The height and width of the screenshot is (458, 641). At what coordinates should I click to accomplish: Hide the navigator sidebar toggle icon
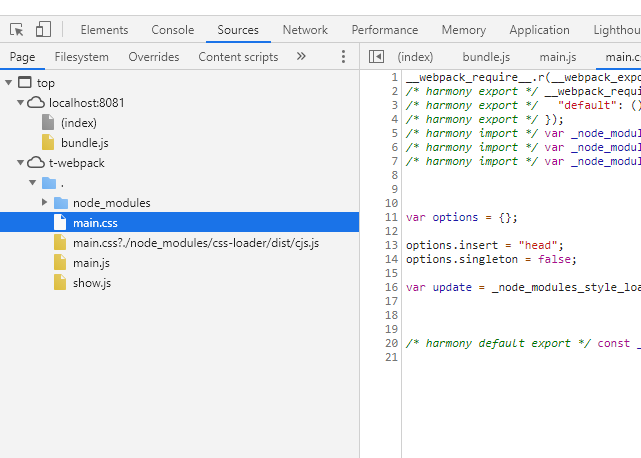click(x=376, y=56)
